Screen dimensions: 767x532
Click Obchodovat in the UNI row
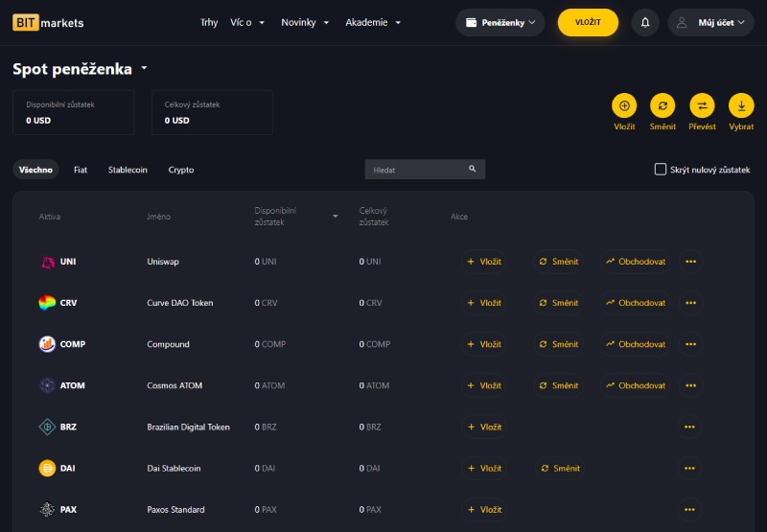[636, 262]
